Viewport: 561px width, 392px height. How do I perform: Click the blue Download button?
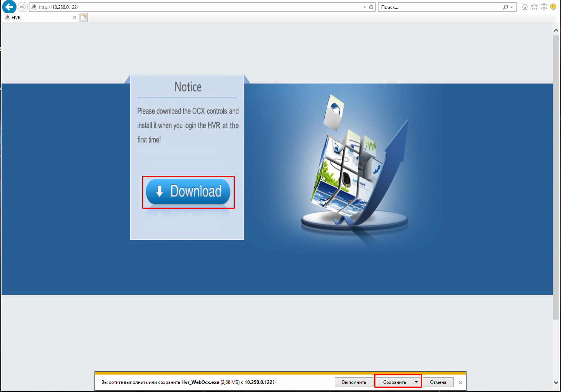188,191
